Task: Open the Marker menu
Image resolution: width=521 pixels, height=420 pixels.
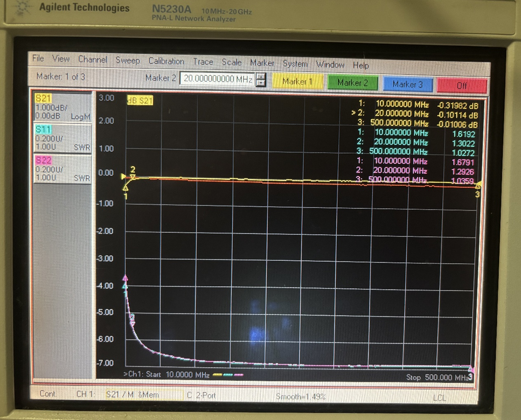Action: [x=262, y=63]
